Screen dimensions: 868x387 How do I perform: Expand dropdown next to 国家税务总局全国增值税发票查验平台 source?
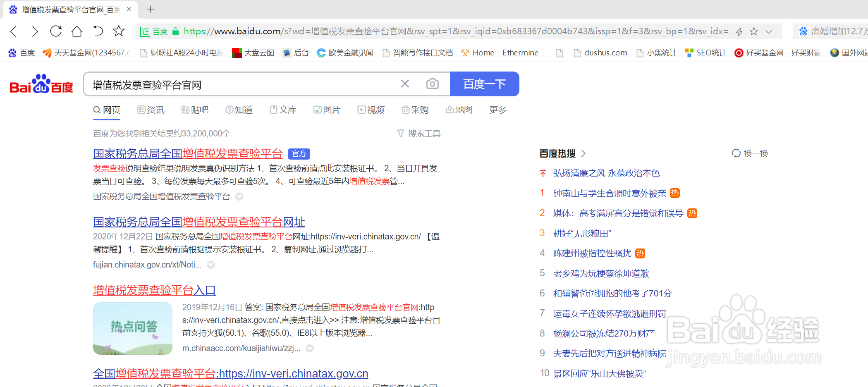[x=239, y=197]
